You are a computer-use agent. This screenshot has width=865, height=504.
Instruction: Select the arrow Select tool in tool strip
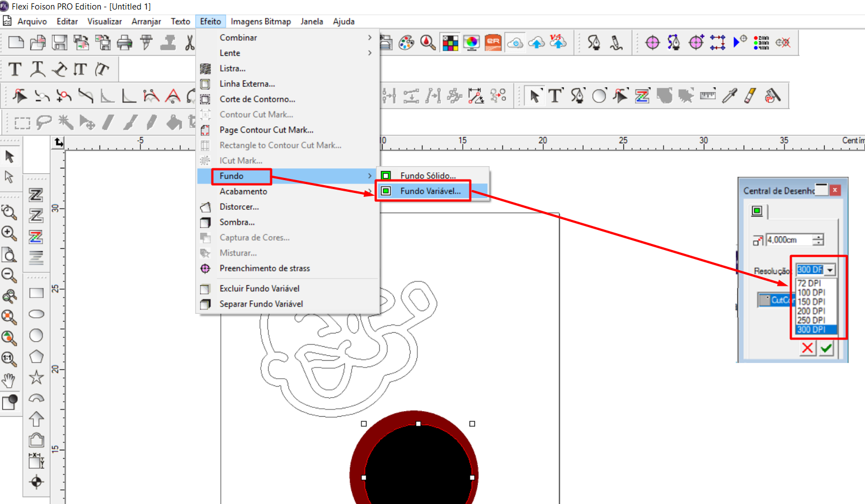(x=535, y=96)
